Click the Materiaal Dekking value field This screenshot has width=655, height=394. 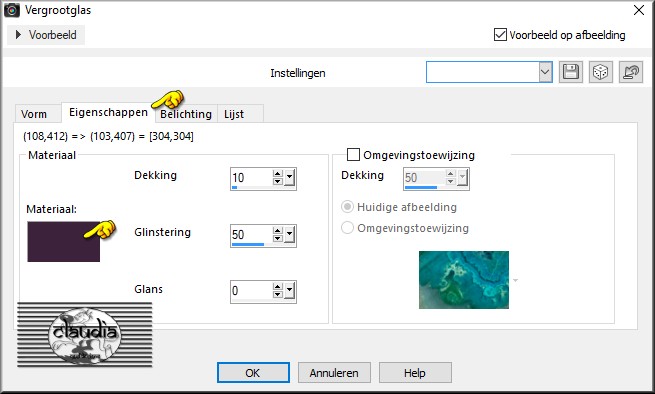pyautogui.click(x=251, y=178)
